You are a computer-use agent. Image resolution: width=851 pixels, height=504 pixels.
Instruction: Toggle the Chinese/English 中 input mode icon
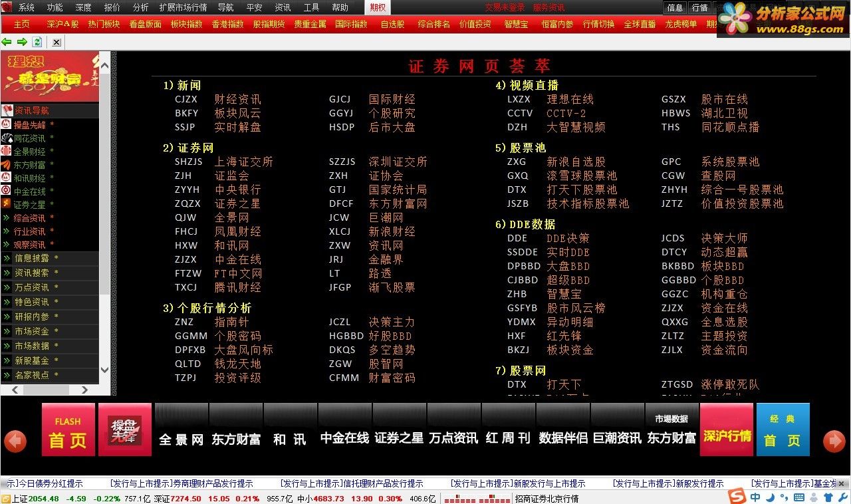pyautogui.click(x=756, y=497)
